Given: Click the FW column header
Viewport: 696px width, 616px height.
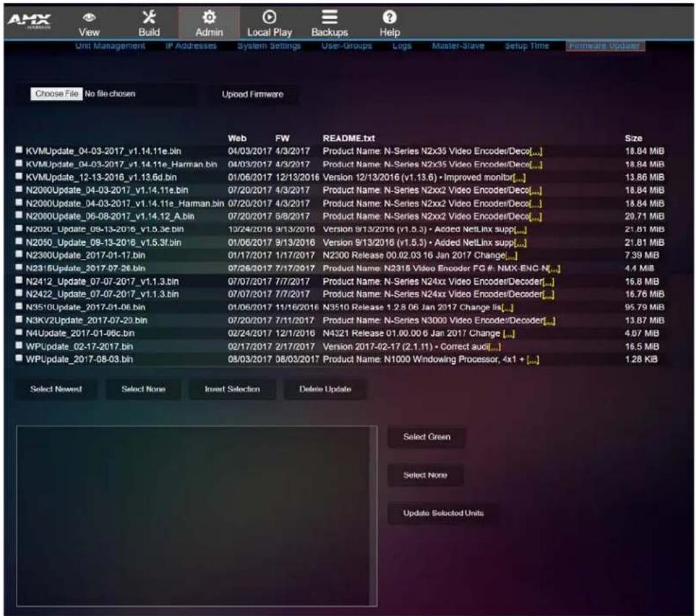Looking at the screenshot, I should click(282, 138).
